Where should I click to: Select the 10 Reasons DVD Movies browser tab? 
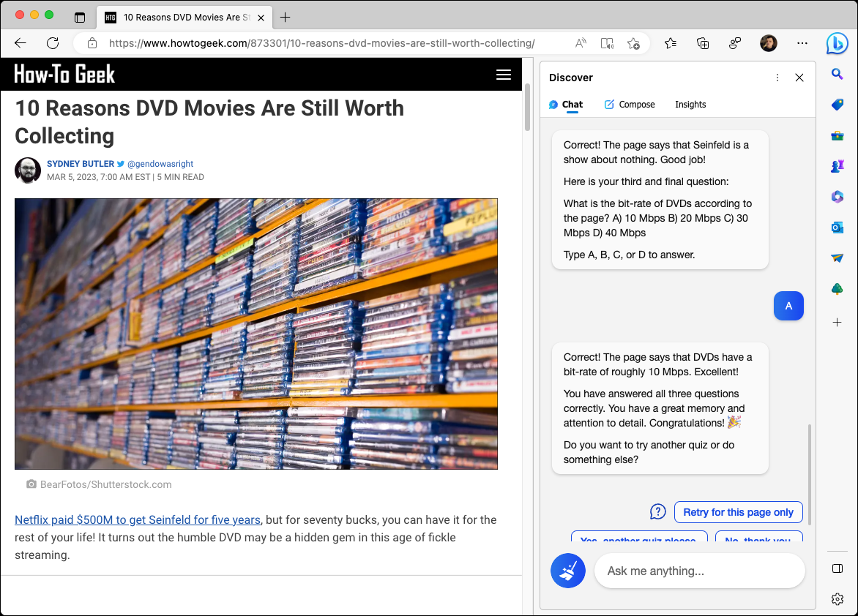point(184,18)
